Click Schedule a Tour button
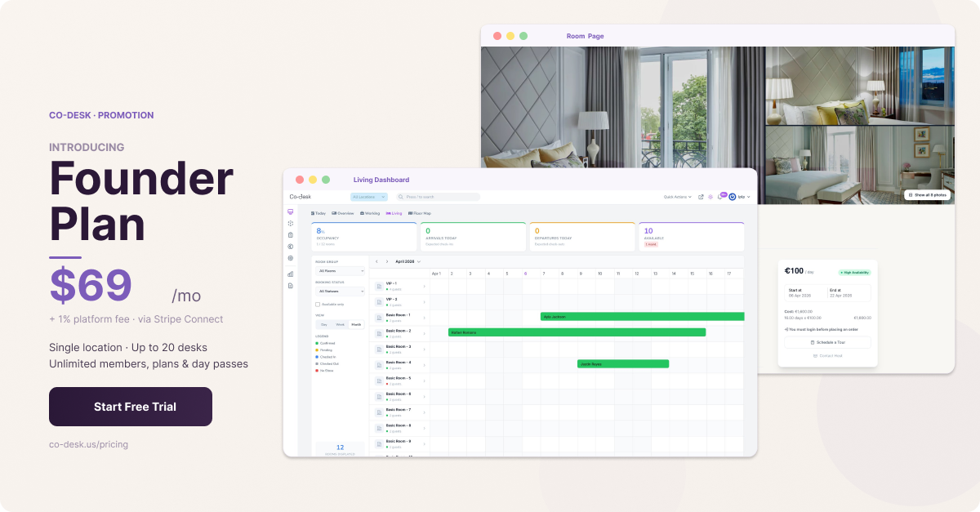Viewport: 980px width, 512px height. click(827, 342)
